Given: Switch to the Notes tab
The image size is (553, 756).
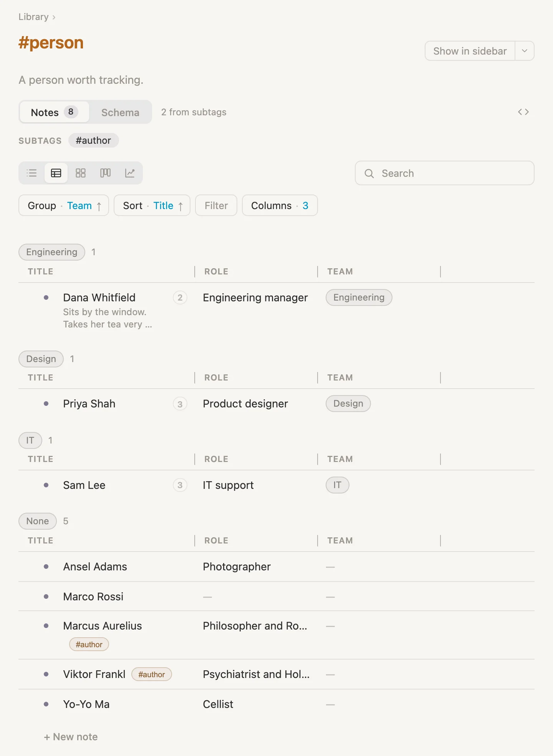Looking at the screenshot, I should (54, 112).
